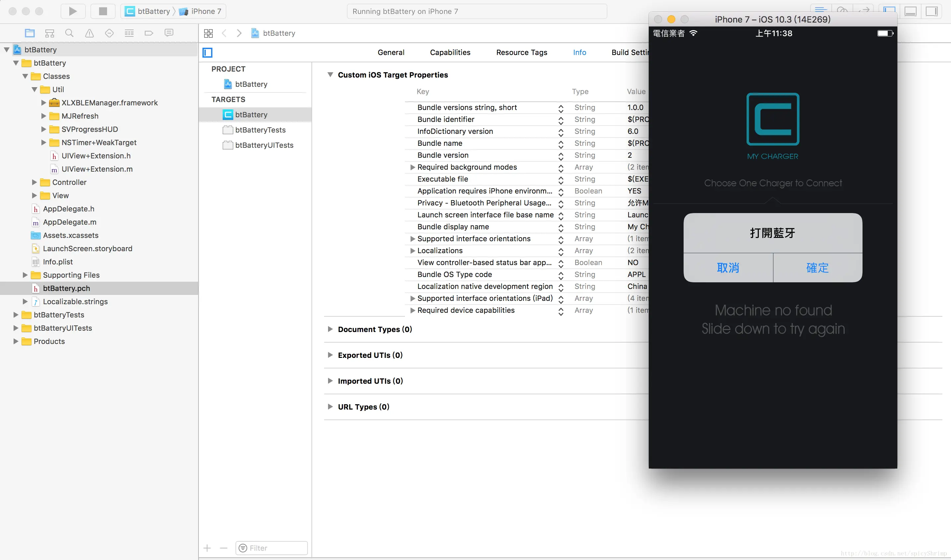Open the Find navigator magnifier icon
The height and width of the screenshot is (560, 951).
point(69,33)
